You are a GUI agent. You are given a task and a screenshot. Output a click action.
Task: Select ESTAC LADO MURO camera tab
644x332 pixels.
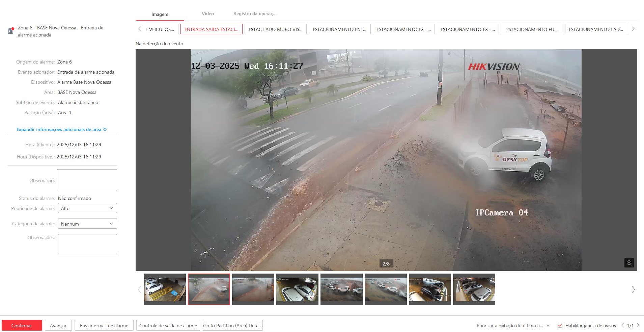tap(275, 29)
